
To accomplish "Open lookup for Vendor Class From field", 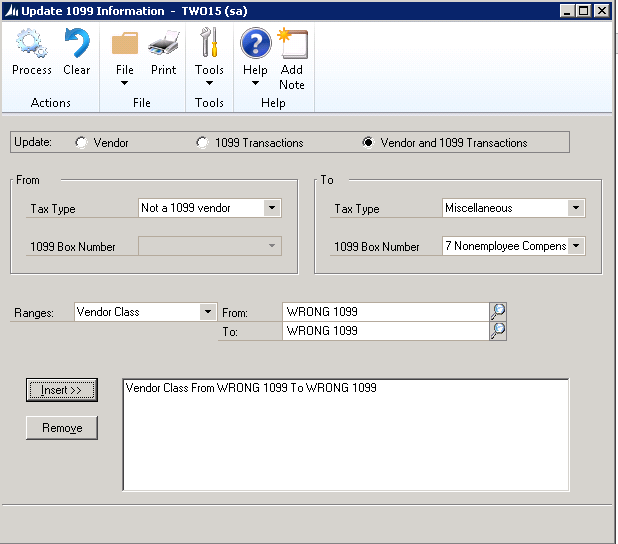I will click(x=498, y=312).
